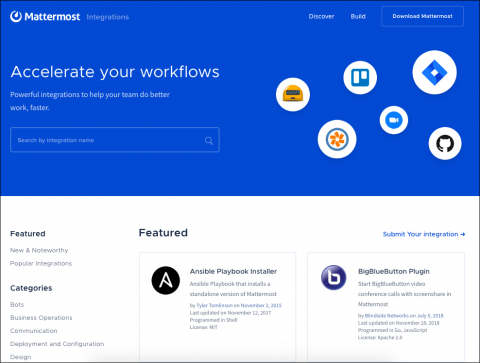Open the Communication category
480x363 pixels.
[x=34, y=331]
